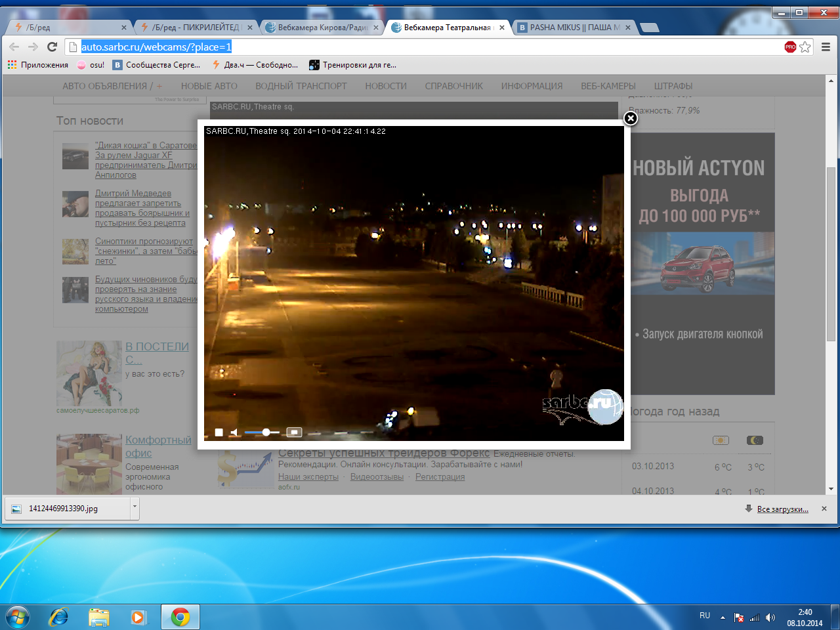Open the Chrome menu
The height and width of the screenshot is (630, 840).
[826, 47]
